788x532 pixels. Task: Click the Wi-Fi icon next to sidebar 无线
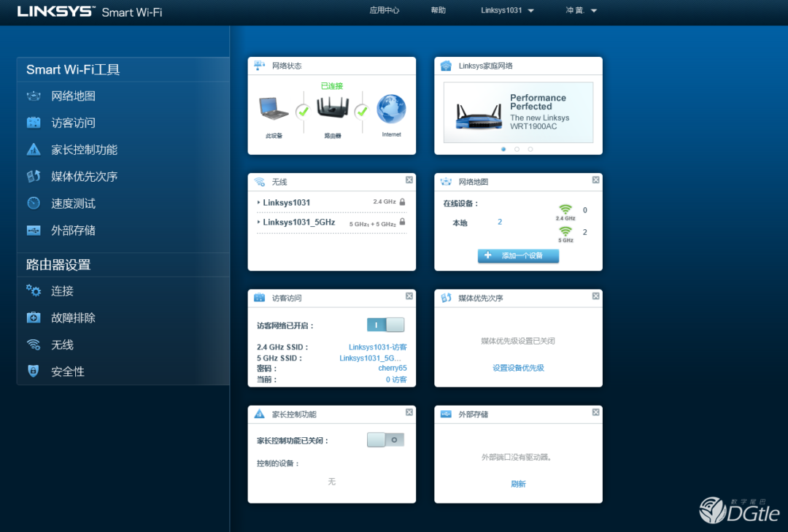pyautogui.click(x=34, y=344)
